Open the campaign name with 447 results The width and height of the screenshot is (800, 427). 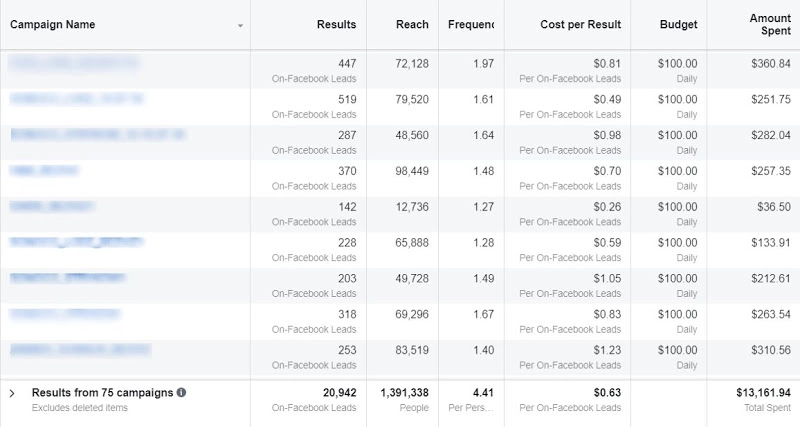(75, 63)
